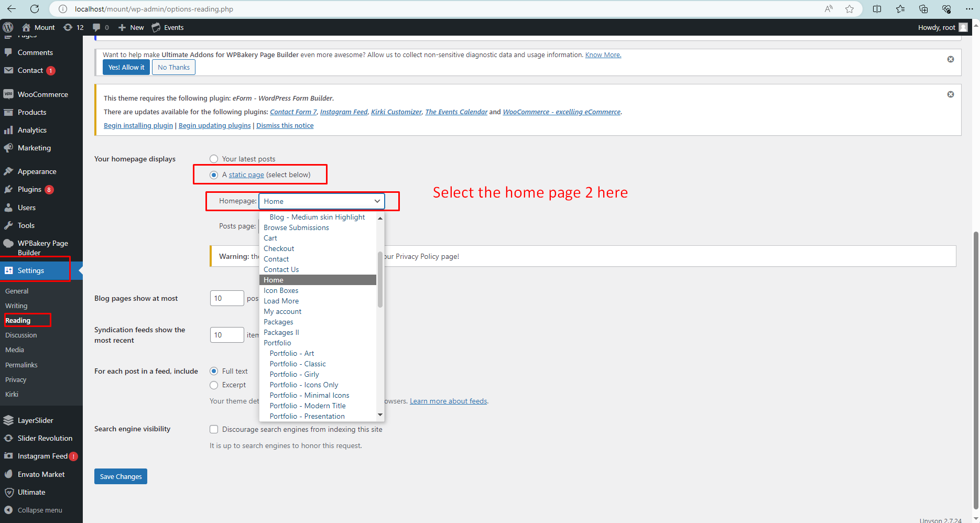Image resolution: width=980 pixels, height=523 pixels.
Task: Click down arrow of dropdown list scrollbar
Action: [x=380, y=415]
